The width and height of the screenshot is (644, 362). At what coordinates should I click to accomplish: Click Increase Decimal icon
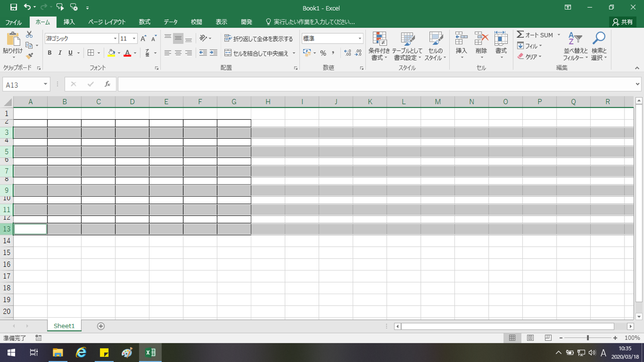[348, 53]
